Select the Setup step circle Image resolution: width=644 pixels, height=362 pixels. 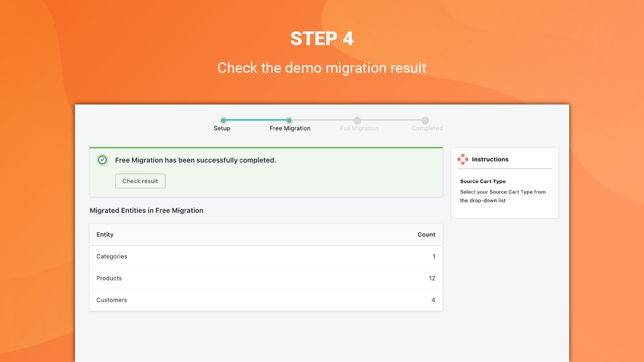pos(222,121)
